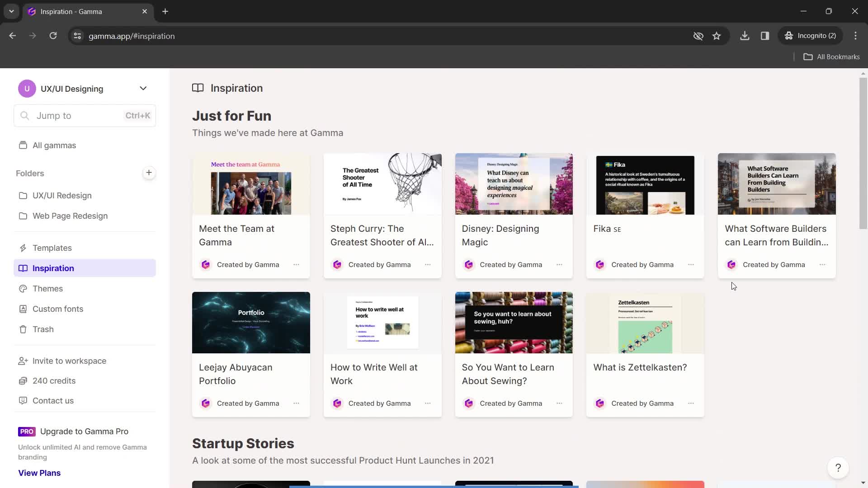Open What is Zettelkasten thumbnail
The image size is (868, 488).
pos(645,323)
